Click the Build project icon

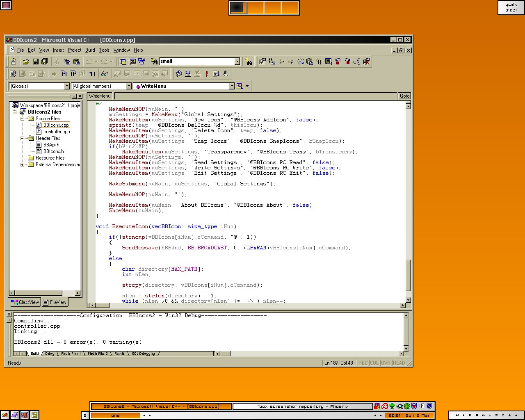click(188, 74)
